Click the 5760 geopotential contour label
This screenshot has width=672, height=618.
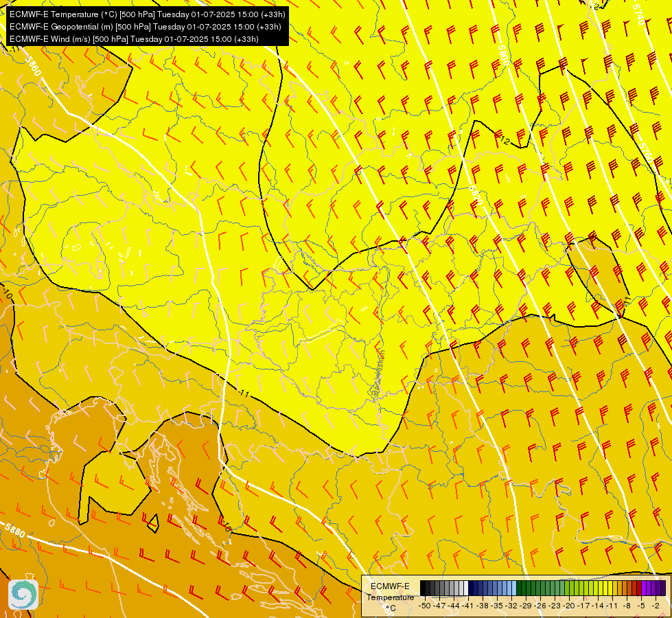(645, 153)
